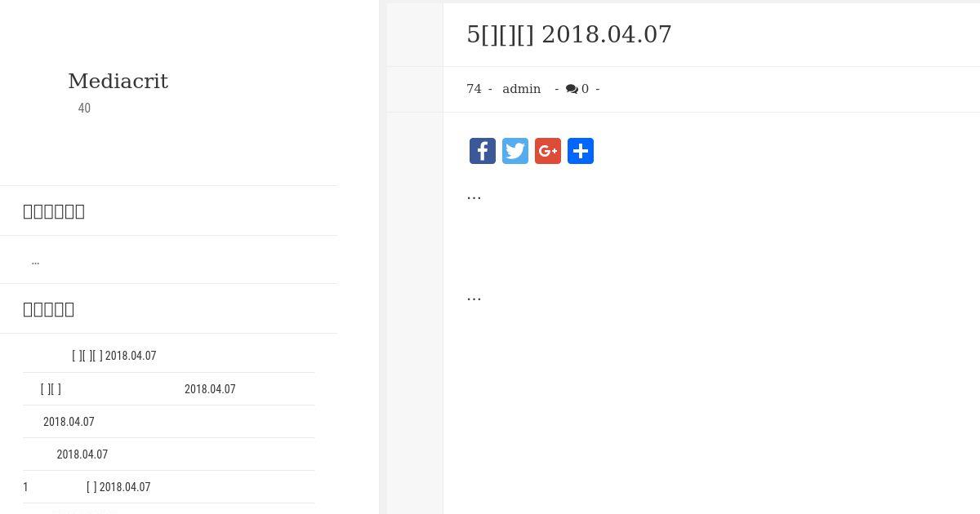Click the first sidebar widget heading
The width and height of the screenshot is (980, 514).
54,211
